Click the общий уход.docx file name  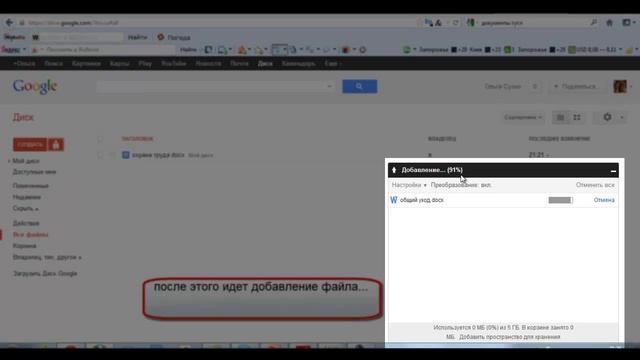(422, 200)
